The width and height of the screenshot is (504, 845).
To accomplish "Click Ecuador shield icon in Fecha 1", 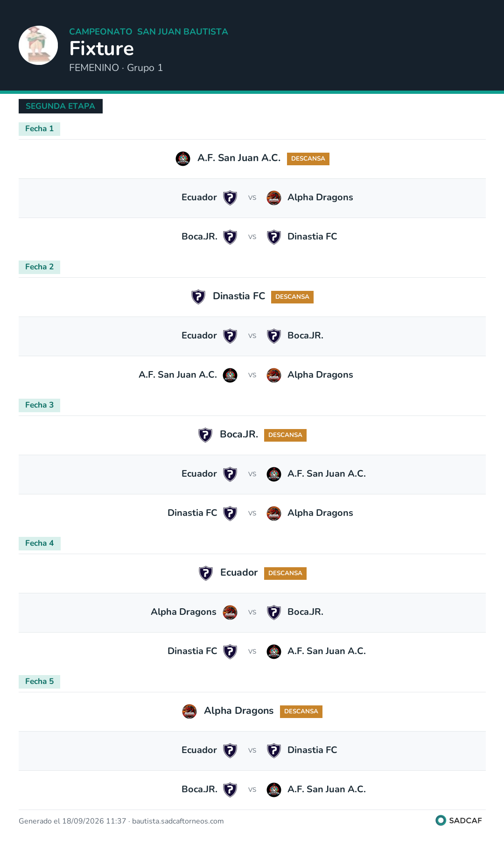I will click(230, 198).
